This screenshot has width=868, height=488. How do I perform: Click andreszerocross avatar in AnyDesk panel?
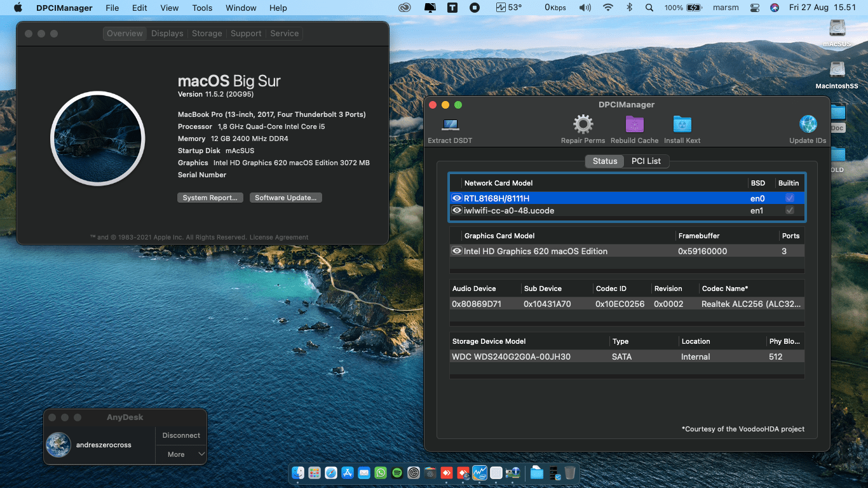(x=58, y=445)
